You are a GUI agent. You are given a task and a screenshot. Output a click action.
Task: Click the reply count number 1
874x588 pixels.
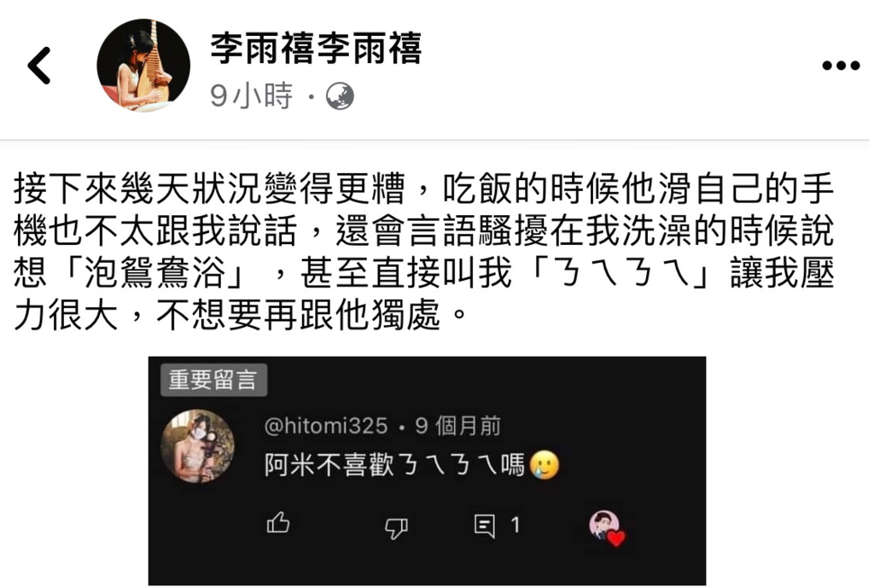515,525
